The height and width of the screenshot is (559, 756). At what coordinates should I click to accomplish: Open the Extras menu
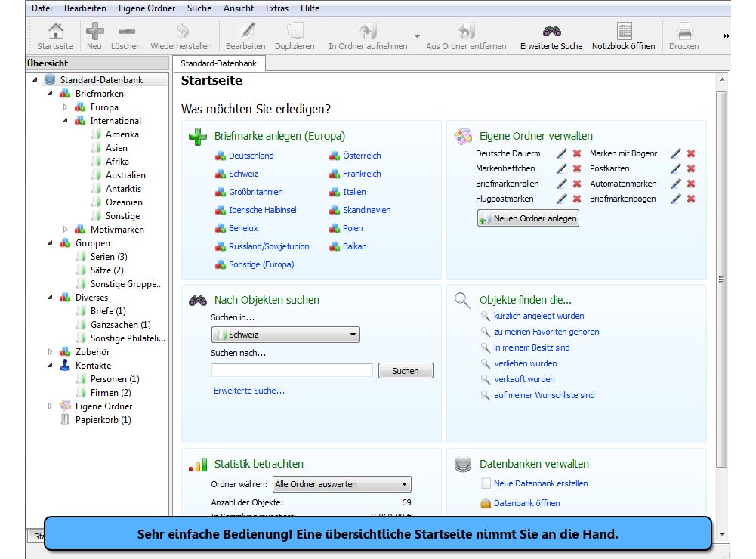[277, 8]
